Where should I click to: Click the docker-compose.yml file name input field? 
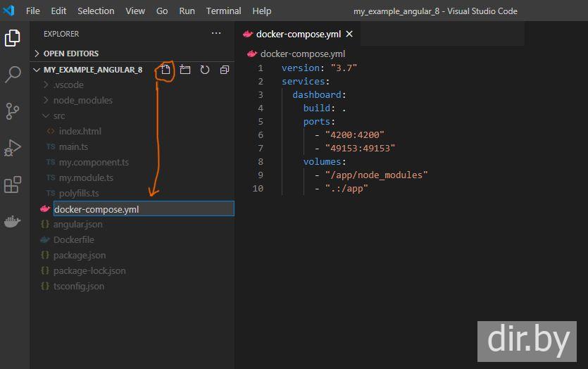click(x=143, y=209)
